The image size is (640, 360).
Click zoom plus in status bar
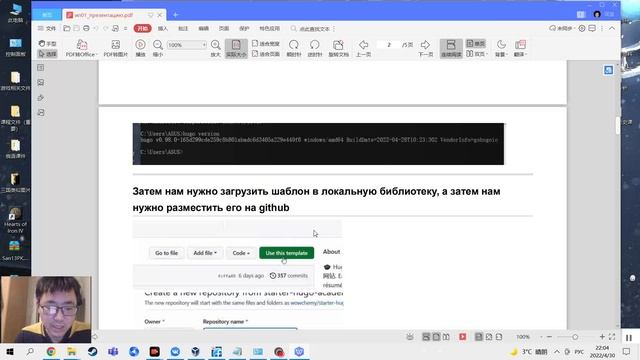click(602, 337)
